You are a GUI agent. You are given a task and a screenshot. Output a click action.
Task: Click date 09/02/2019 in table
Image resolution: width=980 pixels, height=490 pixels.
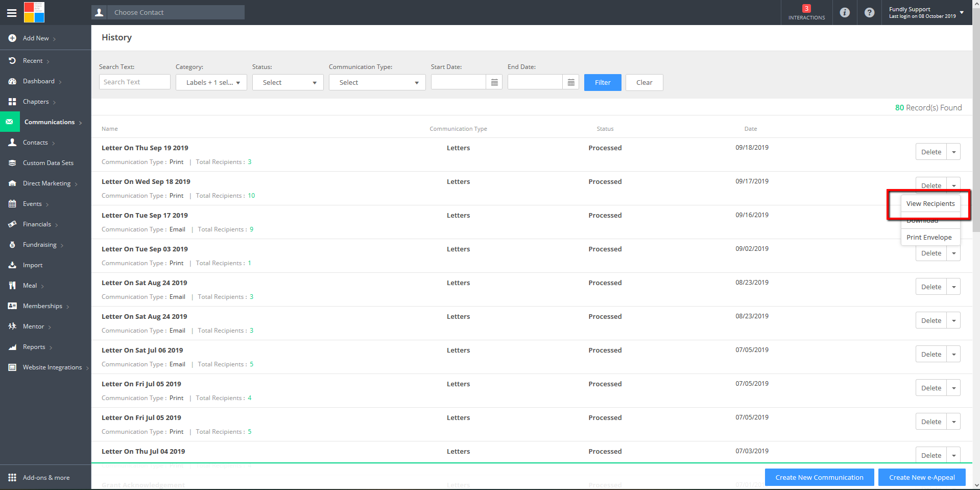(752, 249)
